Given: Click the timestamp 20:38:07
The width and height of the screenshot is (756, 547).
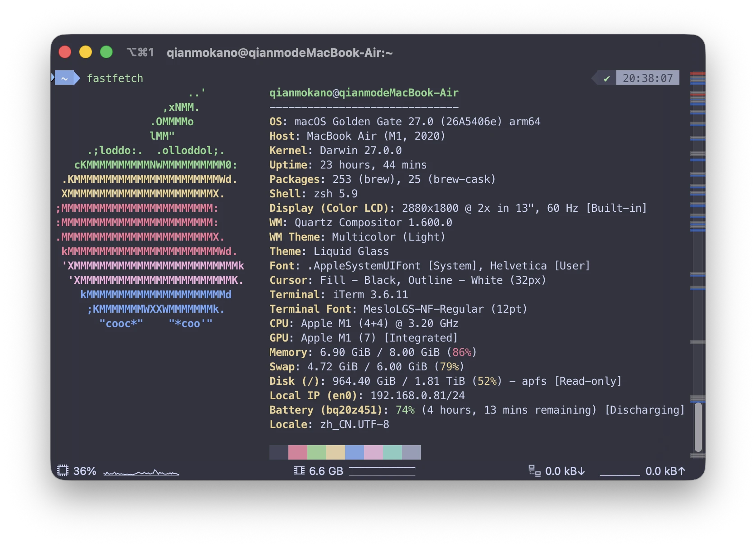Looking at the screenshot, I should click(x=647, y=78).
